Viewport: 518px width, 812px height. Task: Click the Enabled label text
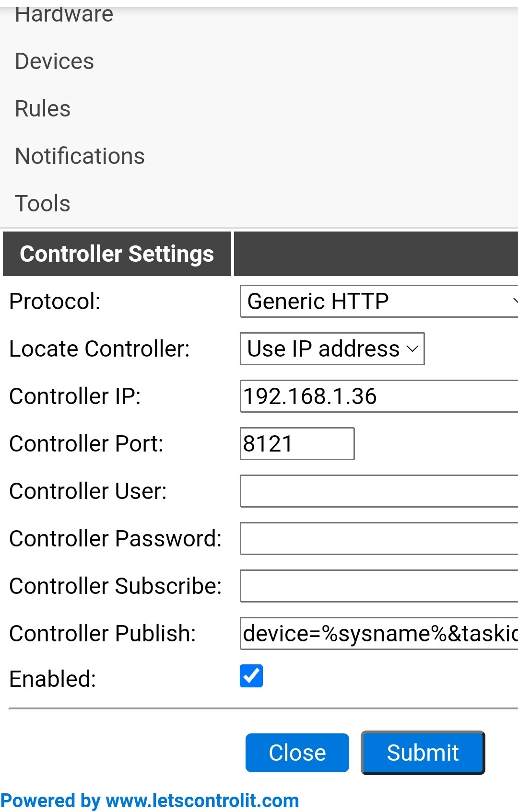pos(53,679)
